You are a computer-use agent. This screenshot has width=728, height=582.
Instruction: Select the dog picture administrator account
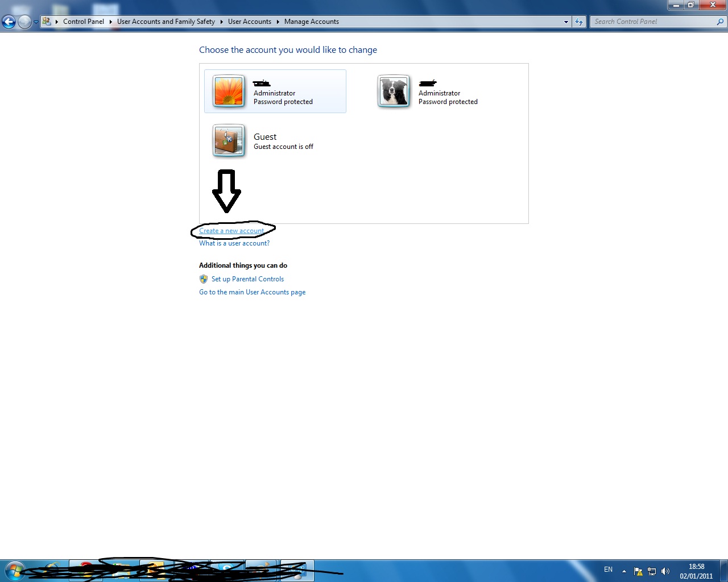[394, 91]
